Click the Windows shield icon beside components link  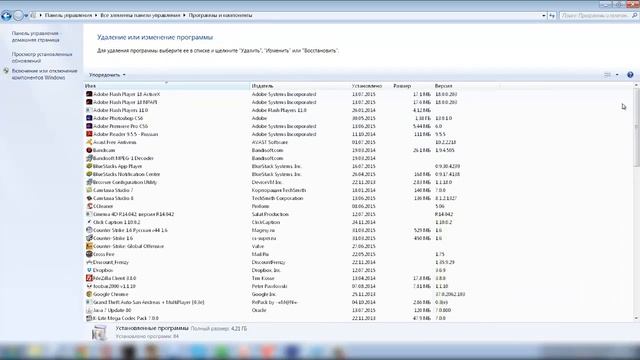pyautogui.click(x=6, y=71)
